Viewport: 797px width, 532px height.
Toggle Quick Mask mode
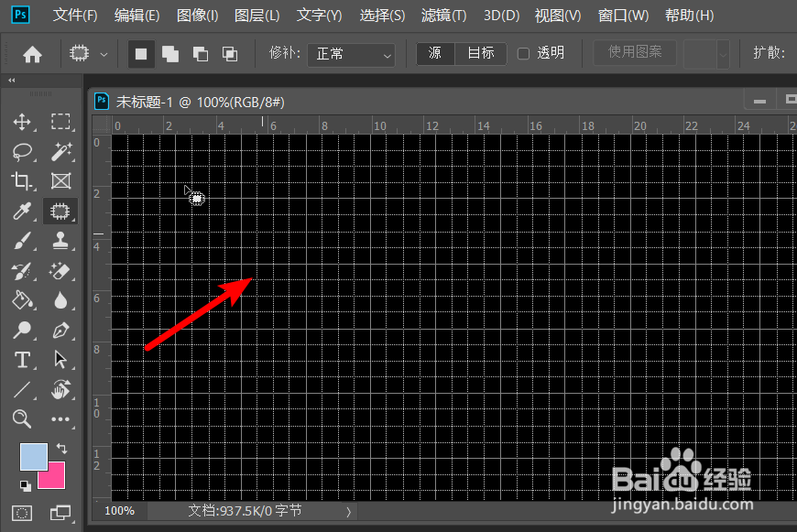[22, 513]
